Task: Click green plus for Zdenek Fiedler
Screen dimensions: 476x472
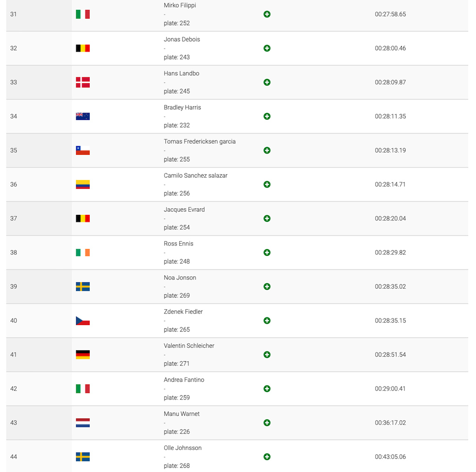Action: [x=267, y=320]
